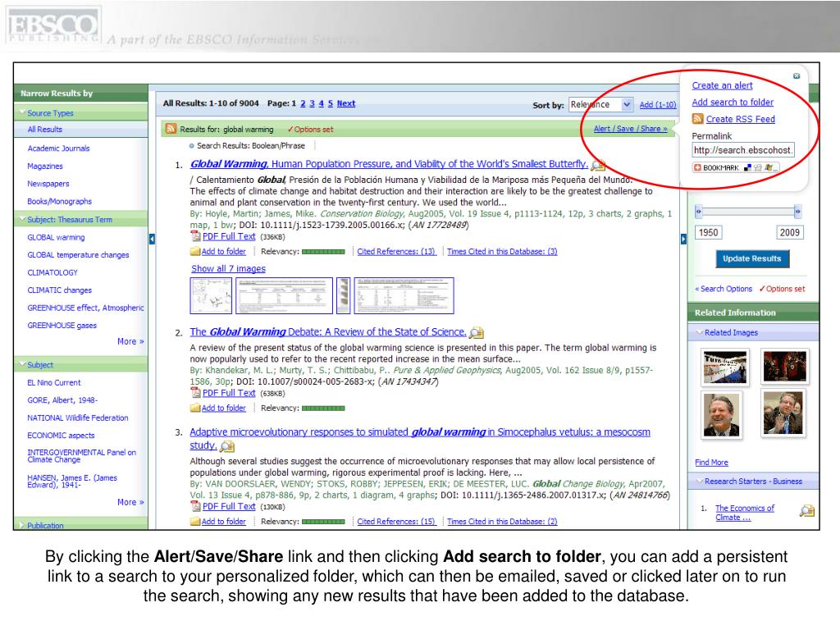Click the Create an alert link
Image resolution: width=840 pixels, height=630 pixels.
(x=722, y=85)
